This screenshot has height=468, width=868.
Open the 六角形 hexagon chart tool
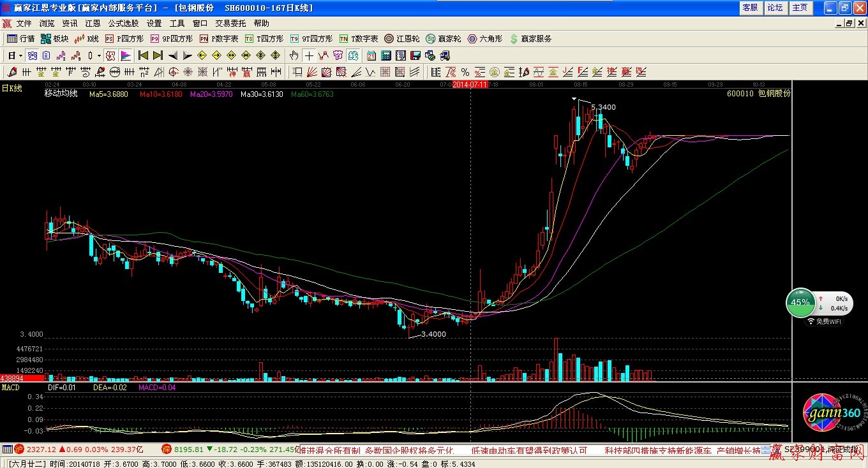484,39
